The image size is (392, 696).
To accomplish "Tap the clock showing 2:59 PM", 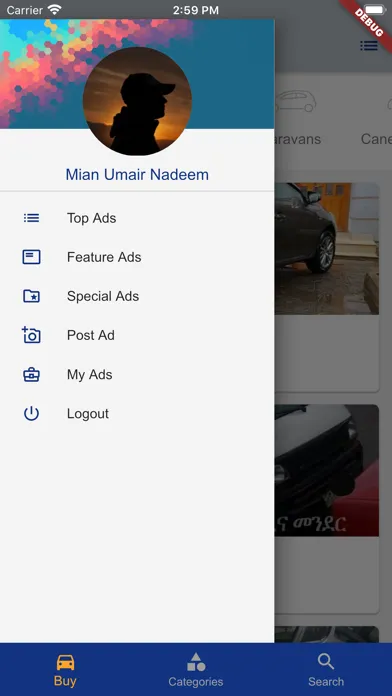I will tap(196, 10).
